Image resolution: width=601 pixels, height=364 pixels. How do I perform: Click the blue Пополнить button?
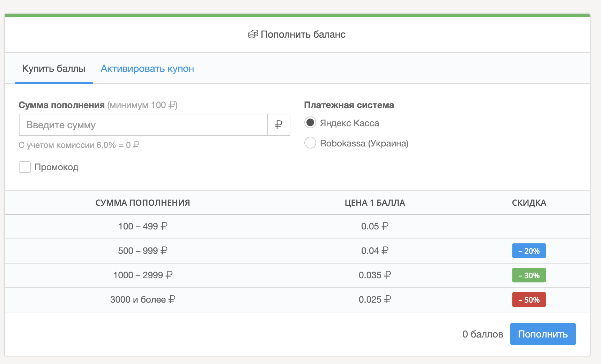543,334
